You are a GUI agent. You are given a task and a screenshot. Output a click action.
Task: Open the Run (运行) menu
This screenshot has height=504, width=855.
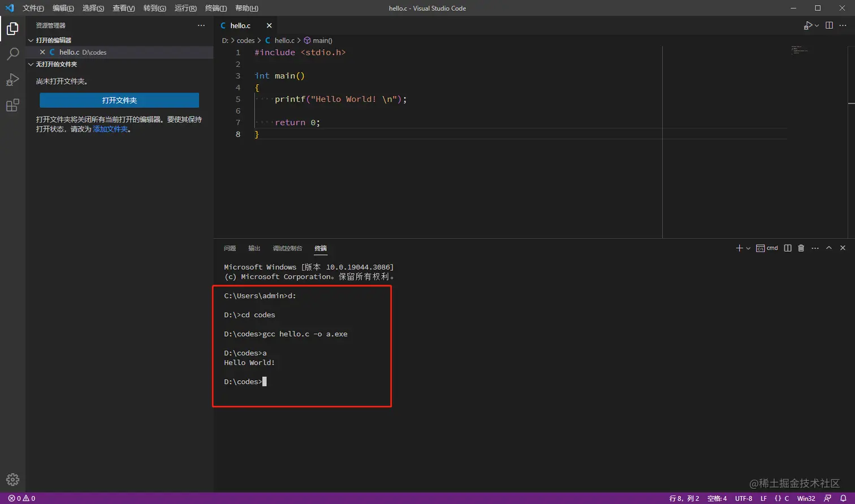click(185, 8)
